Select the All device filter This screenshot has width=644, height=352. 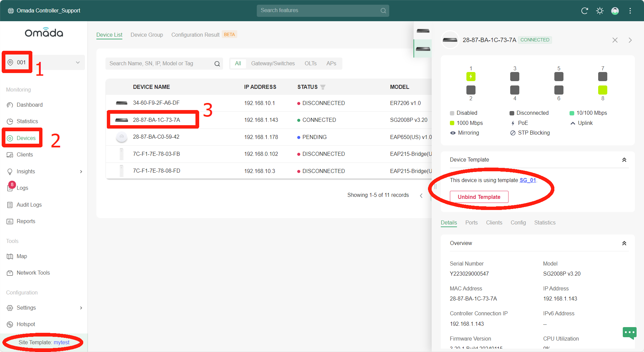(238, 64)
